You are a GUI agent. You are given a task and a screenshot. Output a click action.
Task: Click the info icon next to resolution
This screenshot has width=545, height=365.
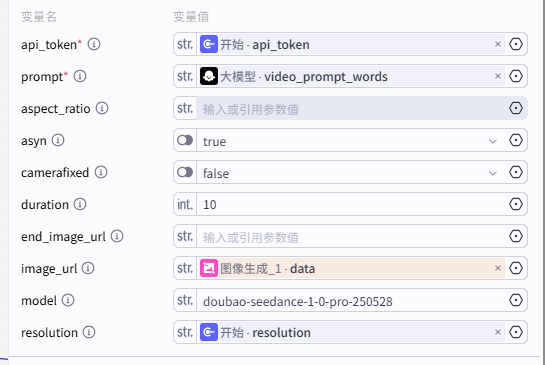click(x=89, y=332)
